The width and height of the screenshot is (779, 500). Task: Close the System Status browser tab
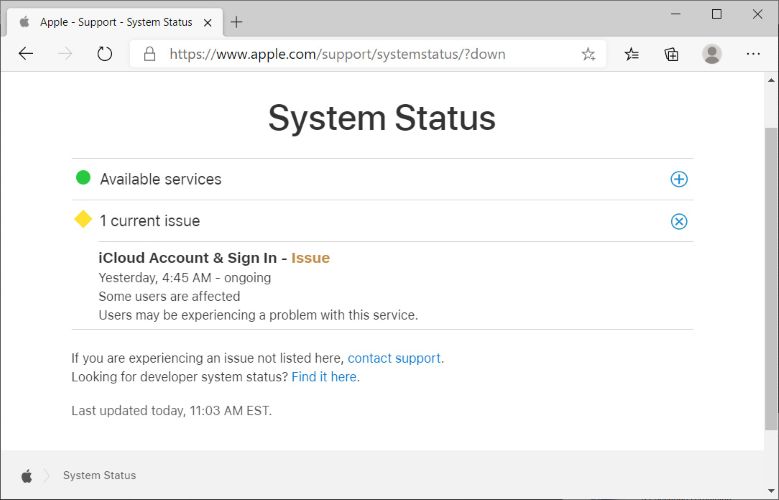(x=208, y=22)
